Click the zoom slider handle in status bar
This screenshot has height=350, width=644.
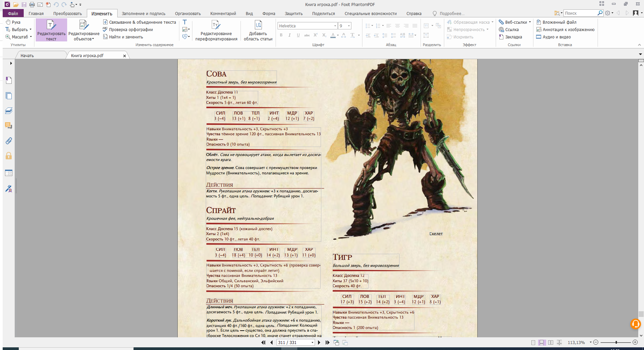pyautogui.click(x=616, y=342)
